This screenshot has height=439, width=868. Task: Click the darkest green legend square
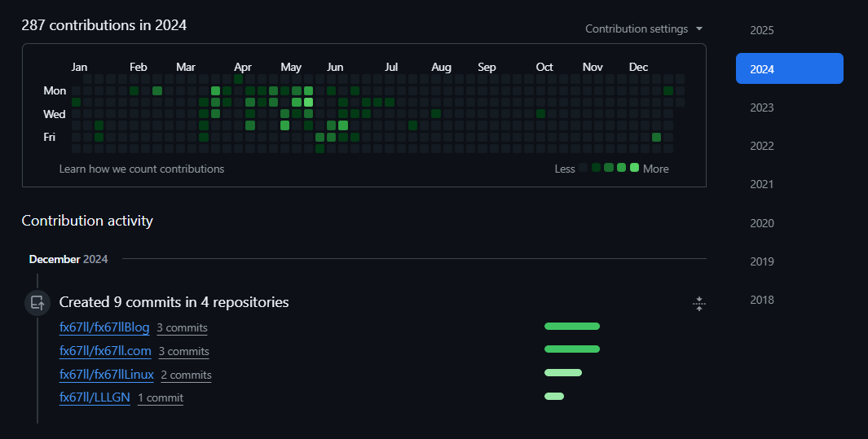tap(597, 168)
